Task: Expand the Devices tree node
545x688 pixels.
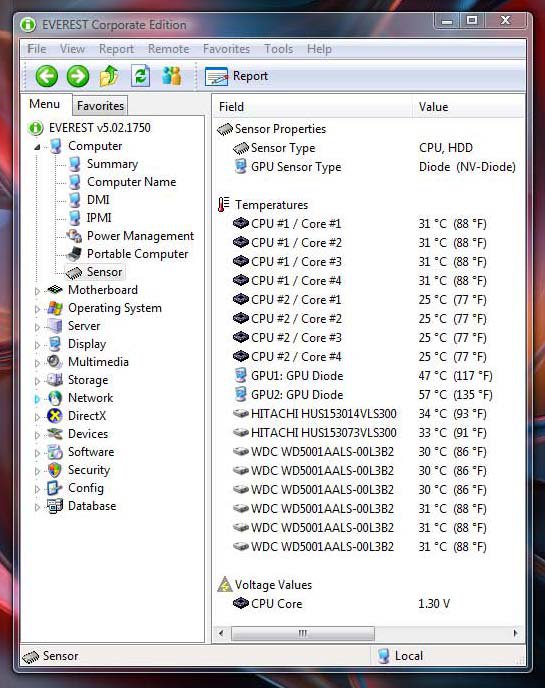Action: pyautogui.click(x=37, y=434)
